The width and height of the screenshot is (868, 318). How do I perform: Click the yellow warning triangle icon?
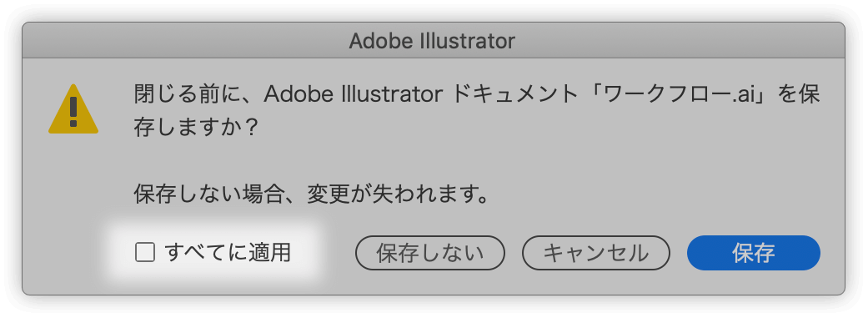tap(73, 109)
